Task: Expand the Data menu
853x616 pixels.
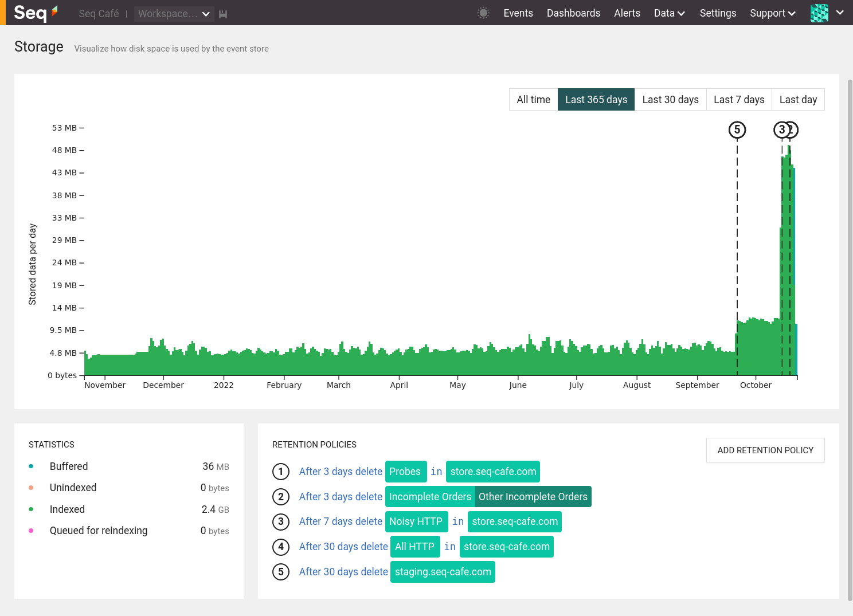Action: (669, 13)
